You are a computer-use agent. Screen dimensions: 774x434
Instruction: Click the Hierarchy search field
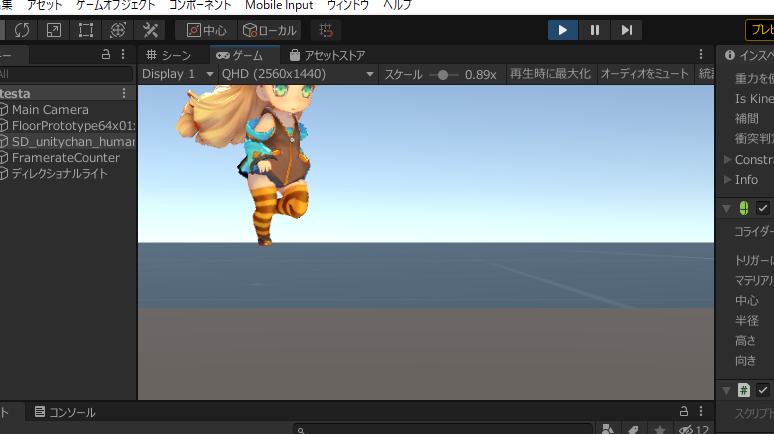tap(66, 74)
